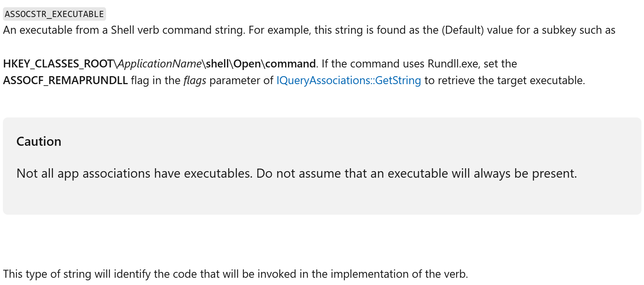Click the bold HKEY_CLASSES_ROOT text

coord(58,64)
